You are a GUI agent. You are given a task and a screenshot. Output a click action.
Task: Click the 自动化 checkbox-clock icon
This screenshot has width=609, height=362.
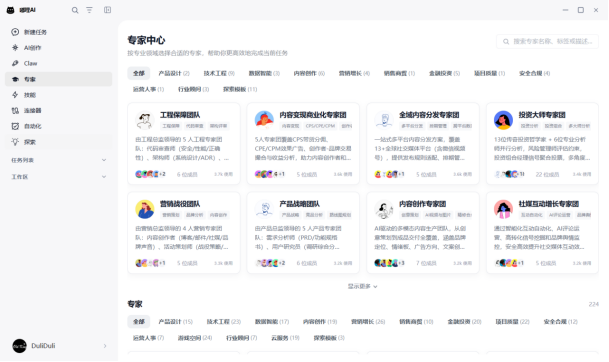pos(15,126)
